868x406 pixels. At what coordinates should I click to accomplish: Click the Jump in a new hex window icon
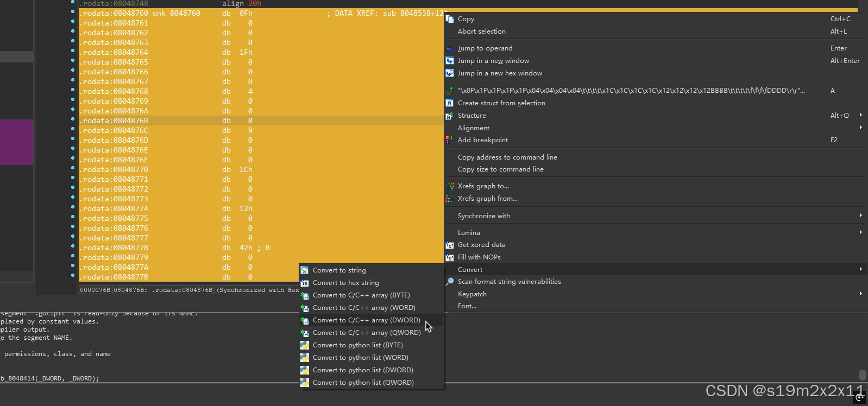(x=450, y=73)
